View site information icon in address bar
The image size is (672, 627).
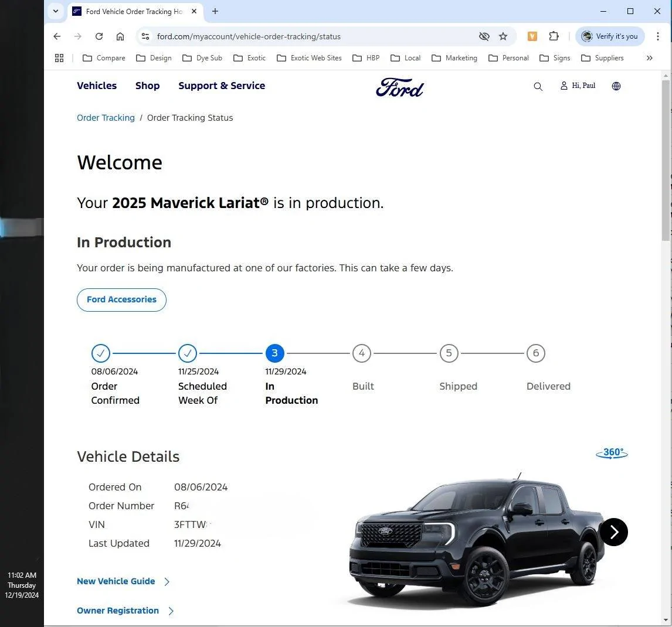pyautogui.click(x=145, y=36)
